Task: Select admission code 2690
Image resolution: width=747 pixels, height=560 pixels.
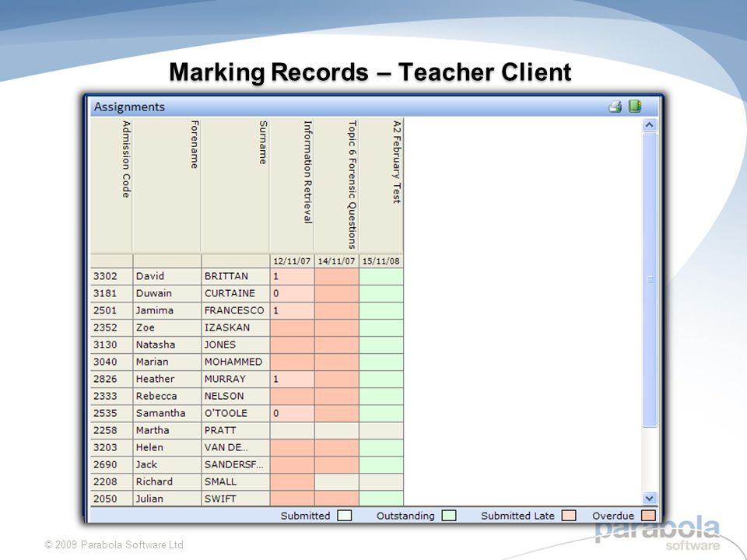Action: (x=111, y=465)
